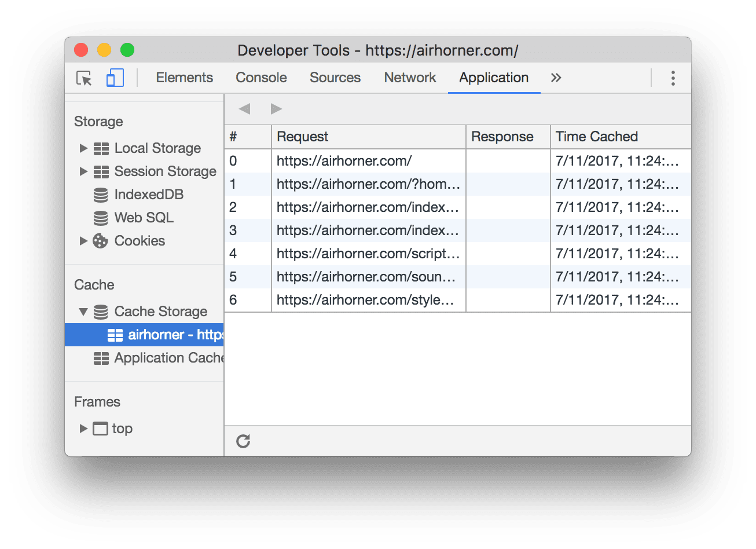
Task: Switch to the Network tab
Action: (x=409, y=78)
